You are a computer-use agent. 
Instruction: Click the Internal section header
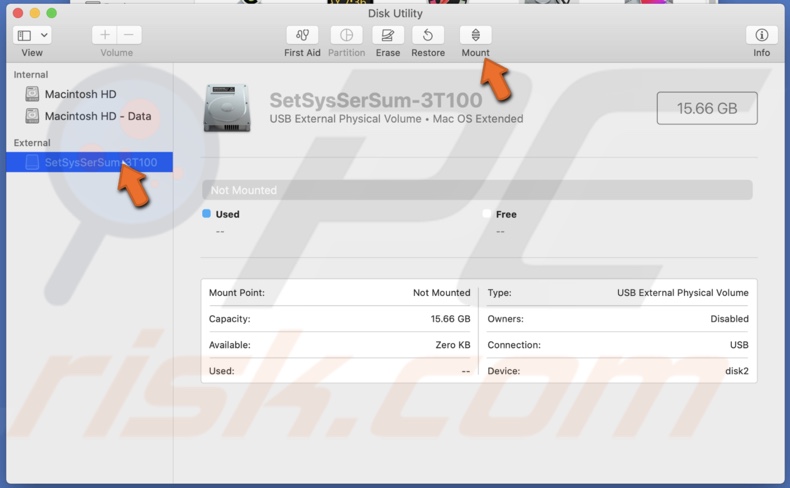[x=31, y=75]
